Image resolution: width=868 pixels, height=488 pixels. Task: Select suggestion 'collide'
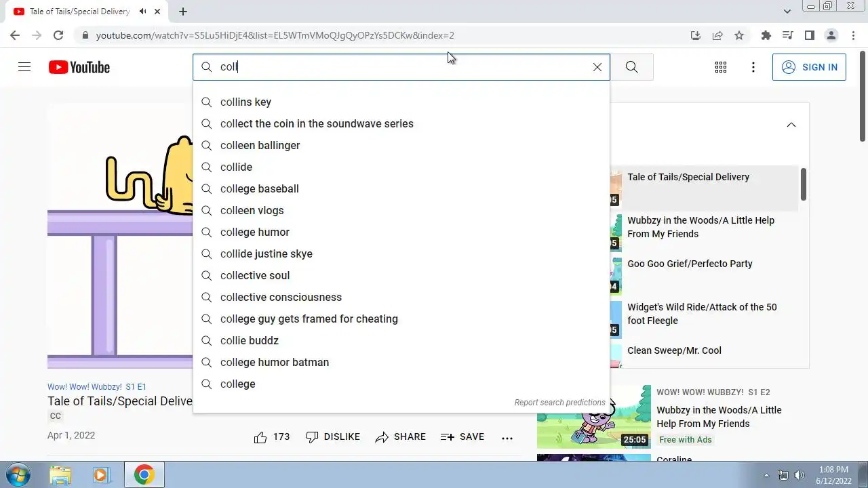pos(401,167)
